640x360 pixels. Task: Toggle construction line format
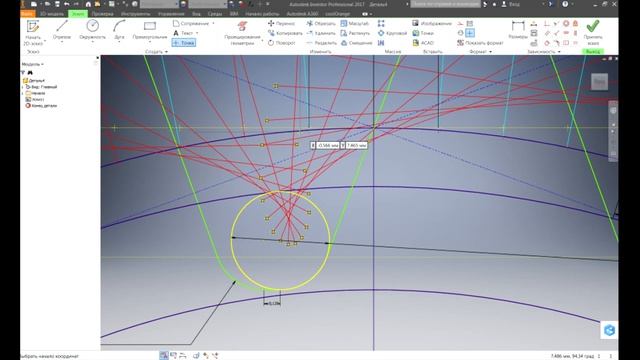[x=460, y=24]
